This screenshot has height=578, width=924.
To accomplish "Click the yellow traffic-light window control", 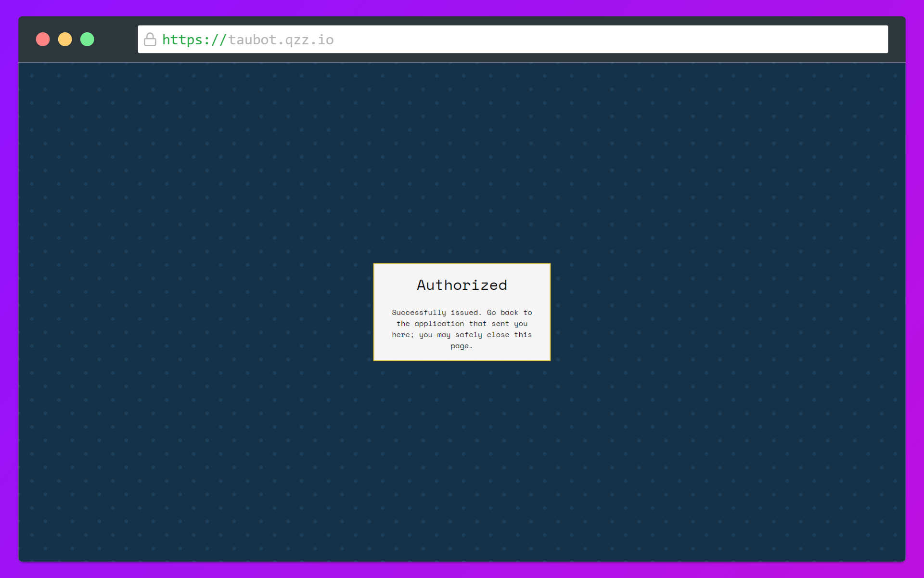I will point(65,39).
